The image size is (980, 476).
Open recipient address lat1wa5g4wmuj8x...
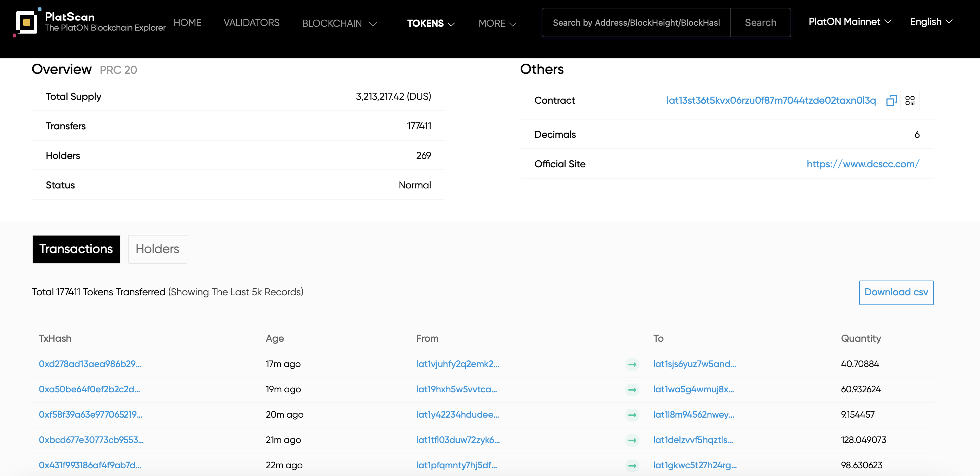coord(694,389)
